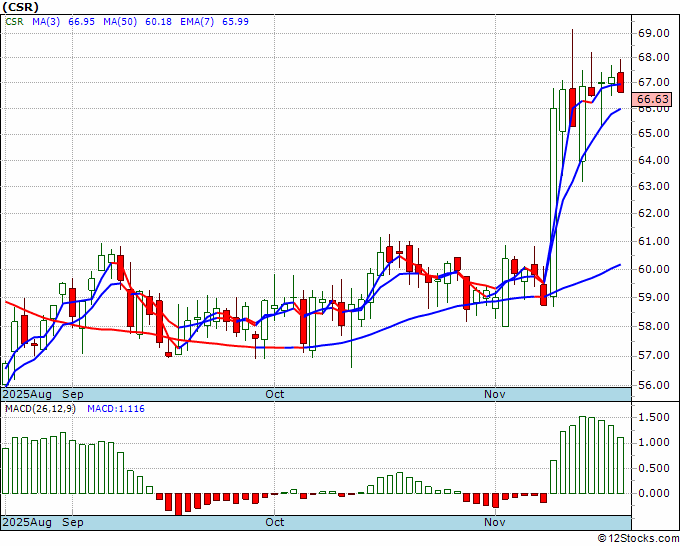Click the 1.000 MACD axis label

[654, 442]
